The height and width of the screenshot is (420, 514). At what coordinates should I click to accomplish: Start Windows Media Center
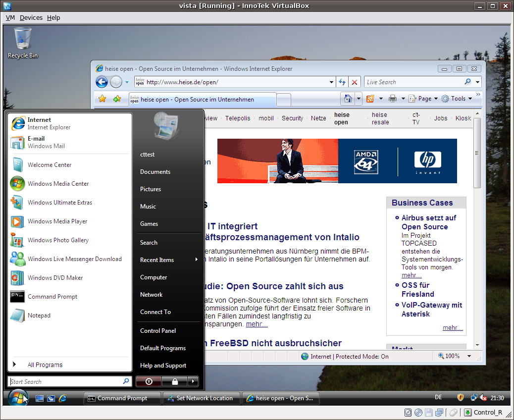69,184
